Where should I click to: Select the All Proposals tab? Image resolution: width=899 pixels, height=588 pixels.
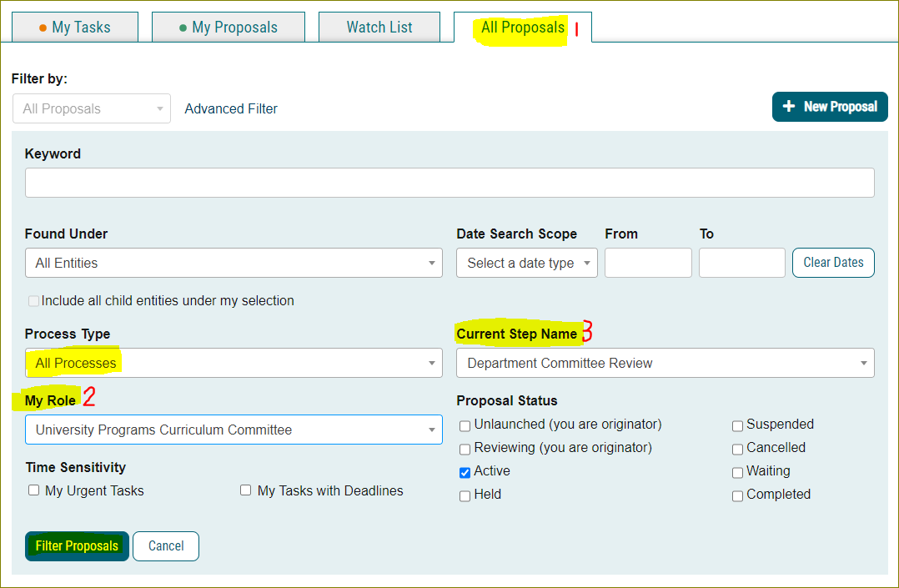pyautogui.click(x=522, y=28)
